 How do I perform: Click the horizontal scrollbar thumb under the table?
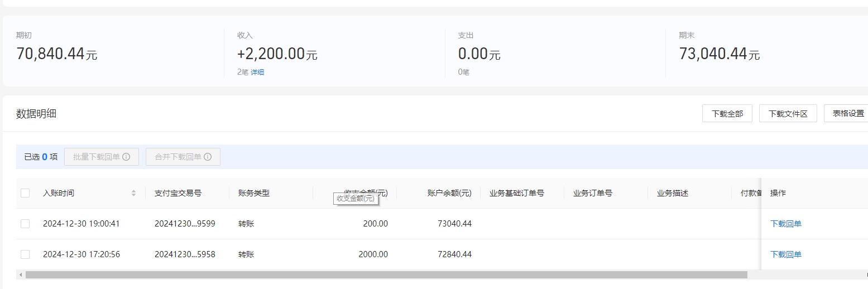pos(386,274)
